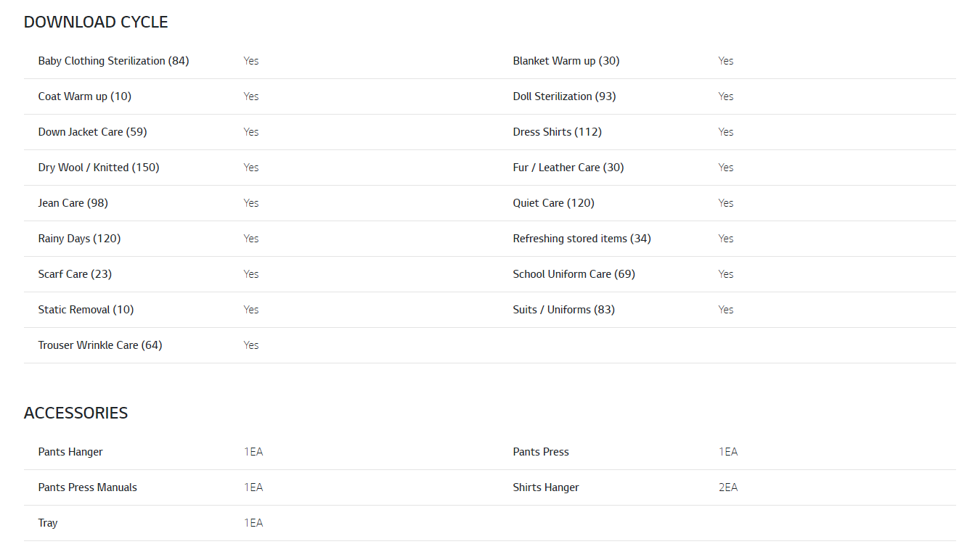Click the Dress Shirts (112) label

click(x=557, y=132)
